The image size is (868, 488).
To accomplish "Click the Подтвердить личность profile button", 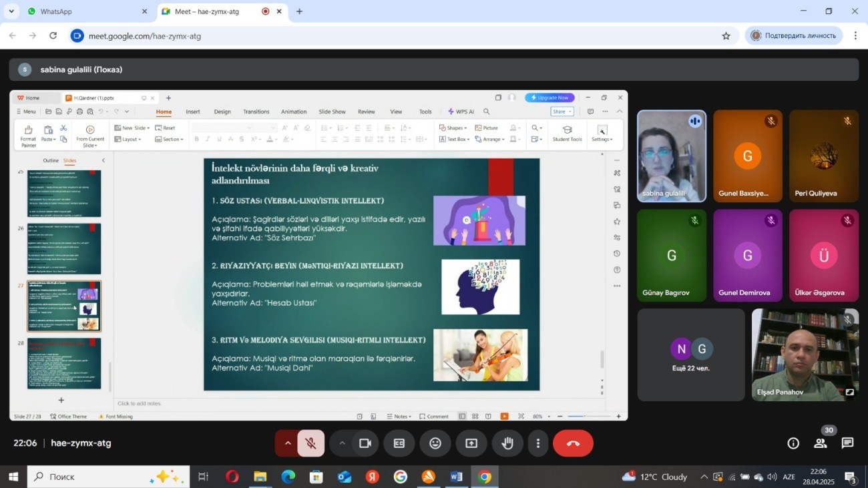I will coord(793,36).
